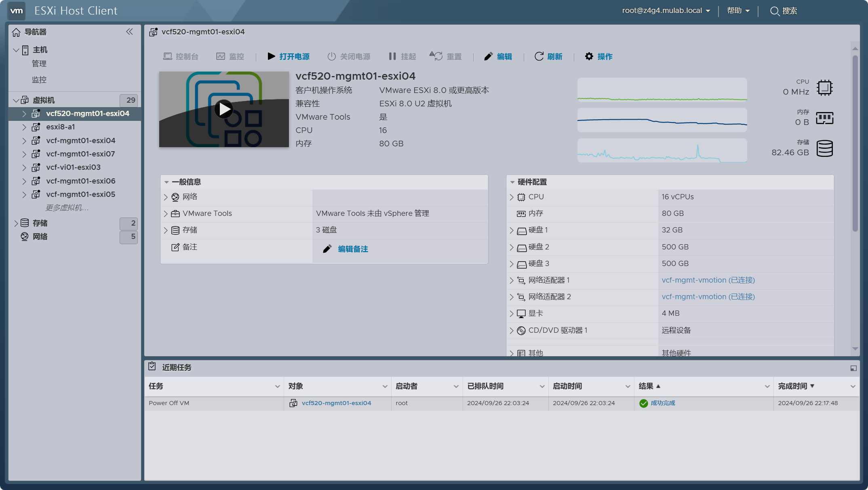The height and width of the screenshot is (490, 868).
Task: Click the main panel vertical scrollbar
Action: pyautogui.click(x=855, y=144)
